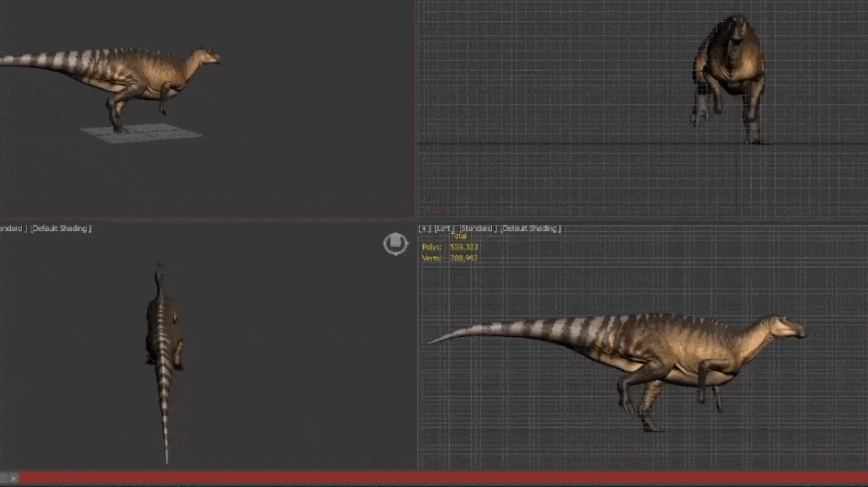The height and width of the screenshot is (487, 868).
Task: Click the striped tail tip in the Left viewport
Action: pyautogui.click(x=442, y=338)
